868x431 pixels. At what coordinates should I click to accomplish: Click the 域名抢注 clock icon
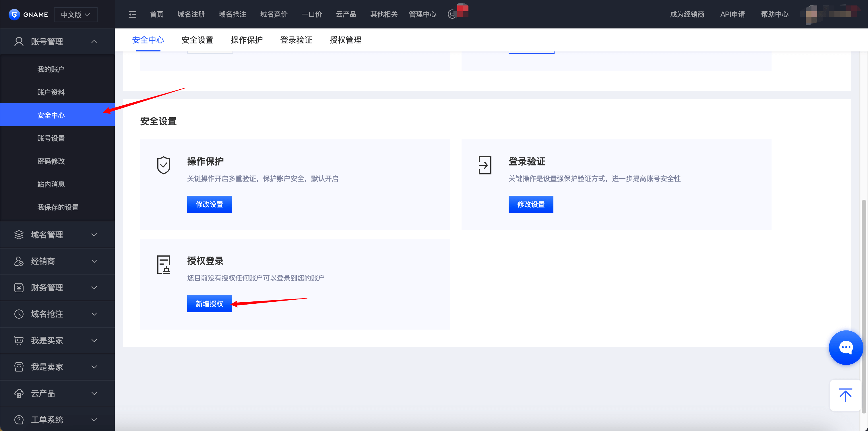(19, 314)
